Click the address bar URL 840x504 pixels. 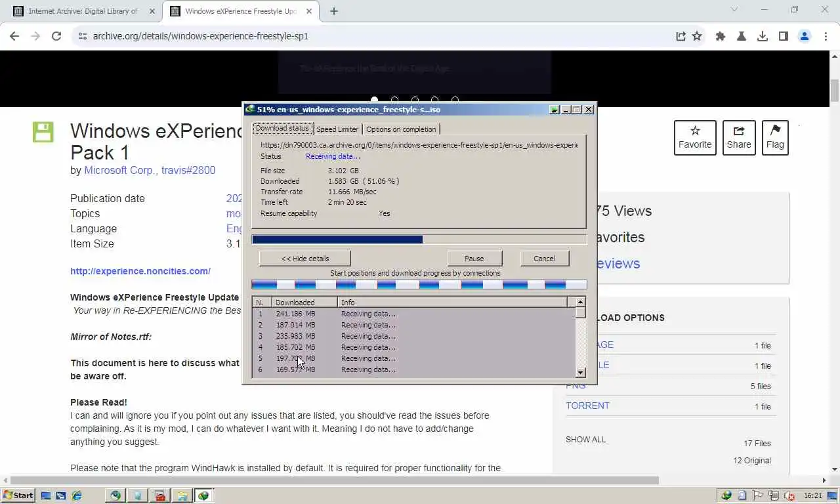[x=200, y=36]
